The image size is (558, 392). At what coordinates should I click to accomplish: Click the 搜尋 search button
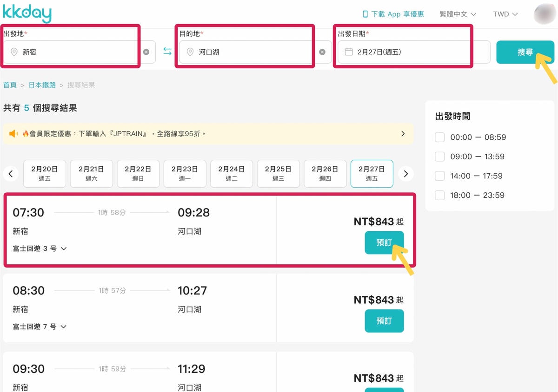tap(525, 52)
